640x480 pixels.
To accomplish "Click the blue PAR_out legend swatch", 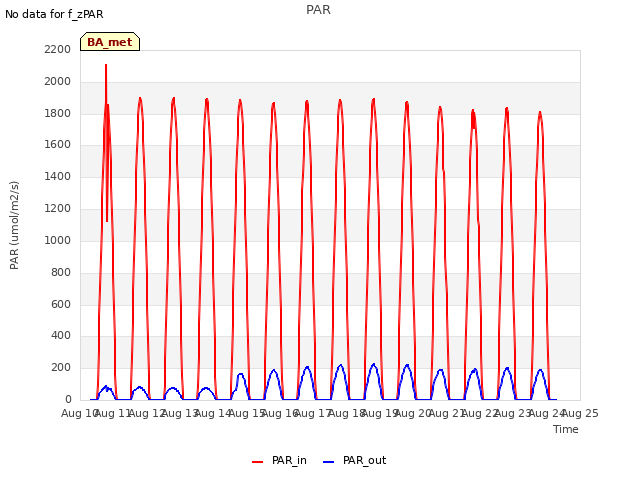I will tap(329, 462).
